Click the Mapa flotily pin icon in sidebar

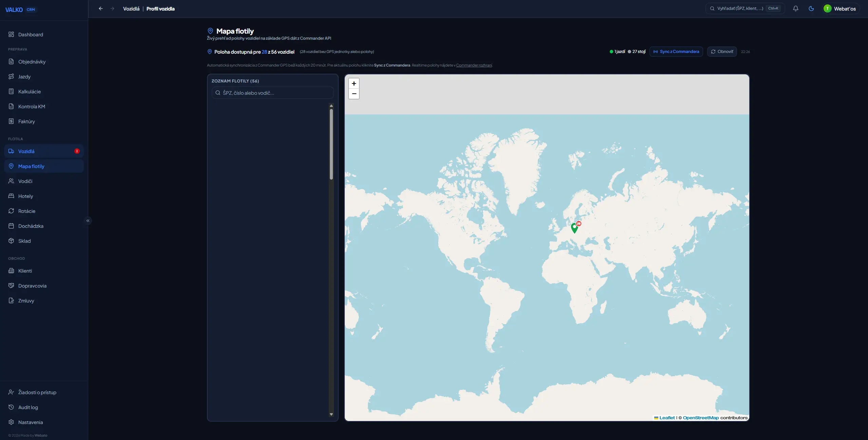pos(11,166)
